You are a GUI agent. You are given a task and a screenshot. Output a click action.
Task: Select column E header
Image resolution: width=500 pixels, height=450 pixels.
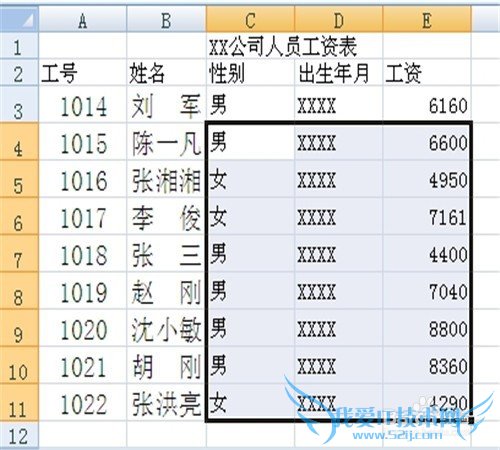point(427,19)
